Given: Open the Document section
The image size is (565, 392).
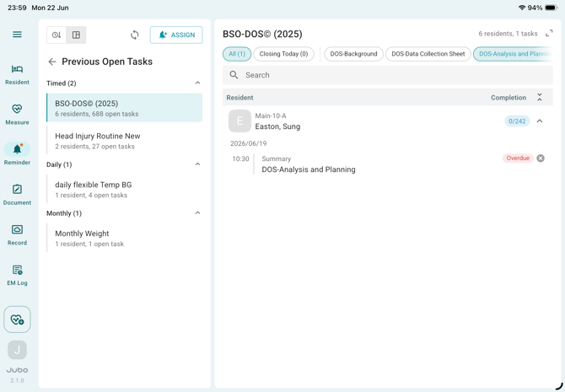Looking at the screenshot, I should tap(17, 195).
